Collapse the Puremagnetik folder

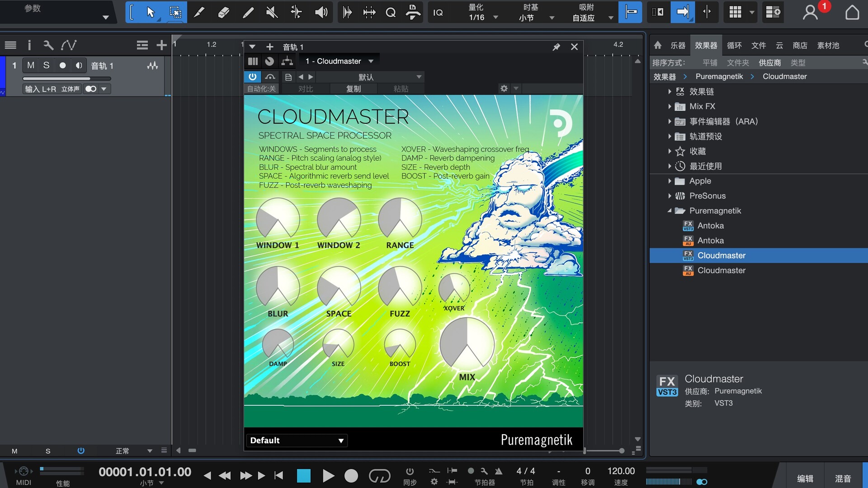(670, 211)
